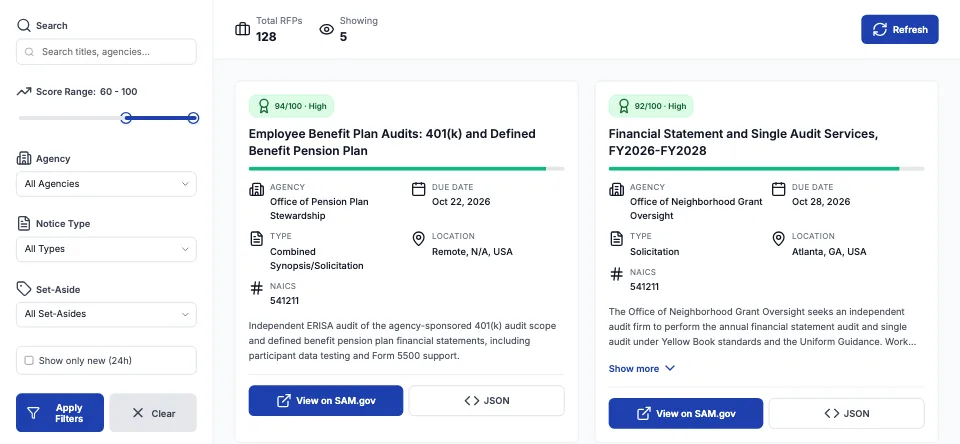
Task: Click the tag icon beside Set-Aside
Action: 24,289
